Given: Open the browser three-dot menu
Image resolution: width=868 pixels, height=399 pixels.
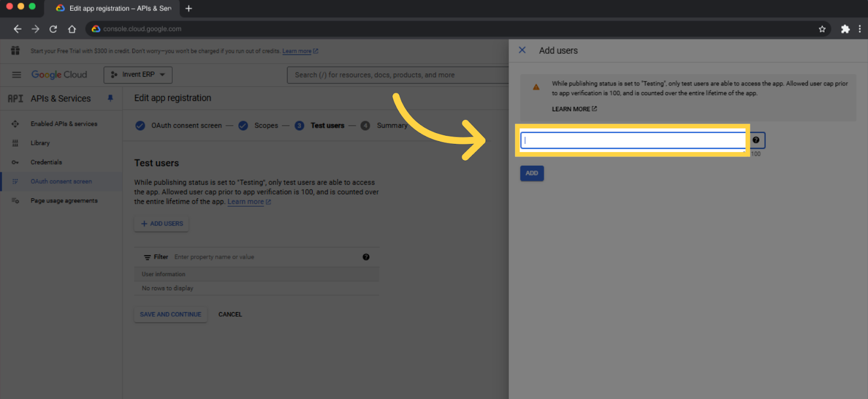Looking at the screenshot, I should 860,29.
